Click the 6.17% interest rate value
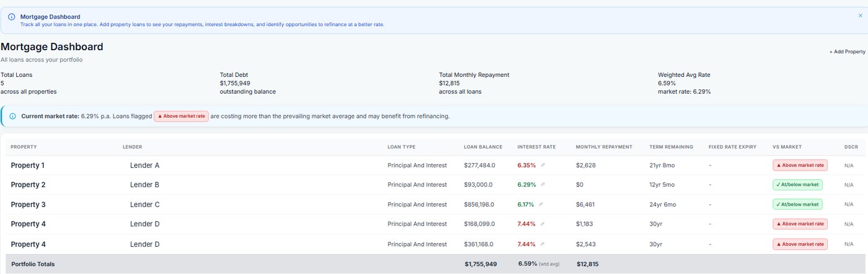This screenshot has width=868, height=274. tap(526, 204)
